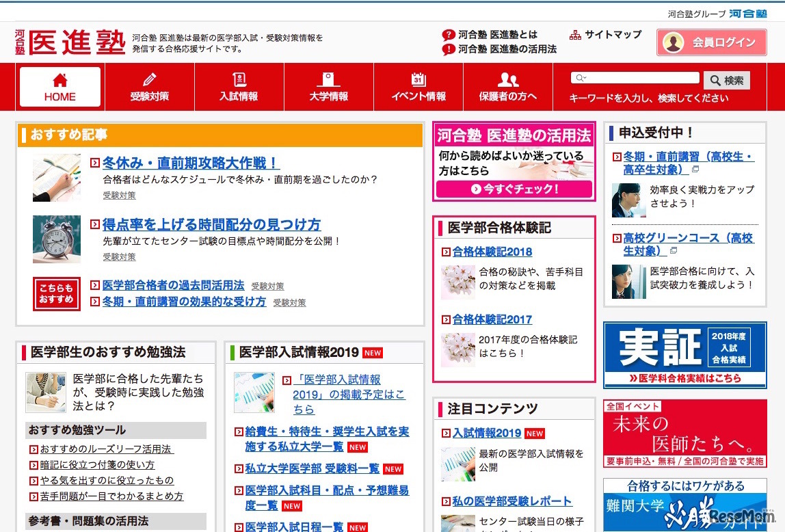Click the calendar icon above イベント情報
785x532 pixels.
pos(418,79)
